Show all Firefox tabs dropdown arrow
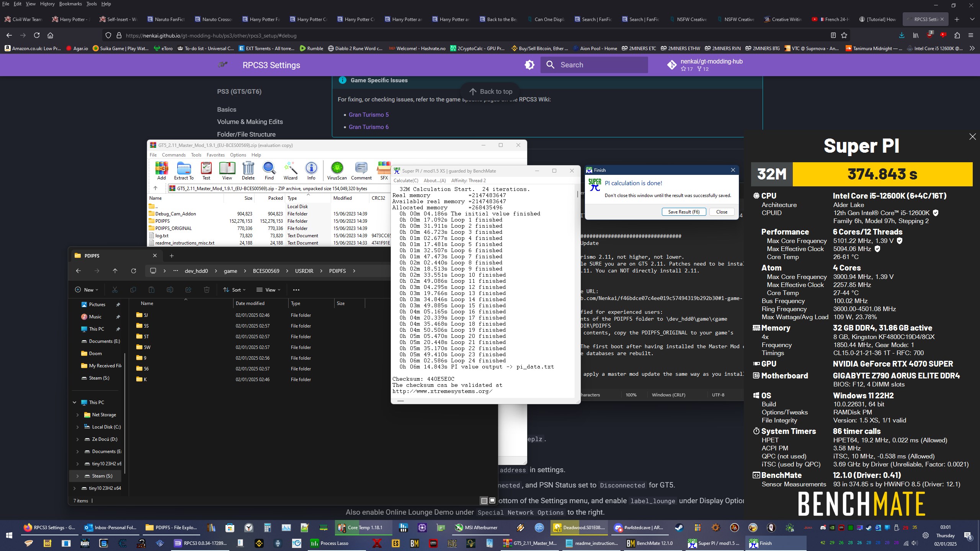Viewport: 980px width, 551px height. tap(972, 19)
